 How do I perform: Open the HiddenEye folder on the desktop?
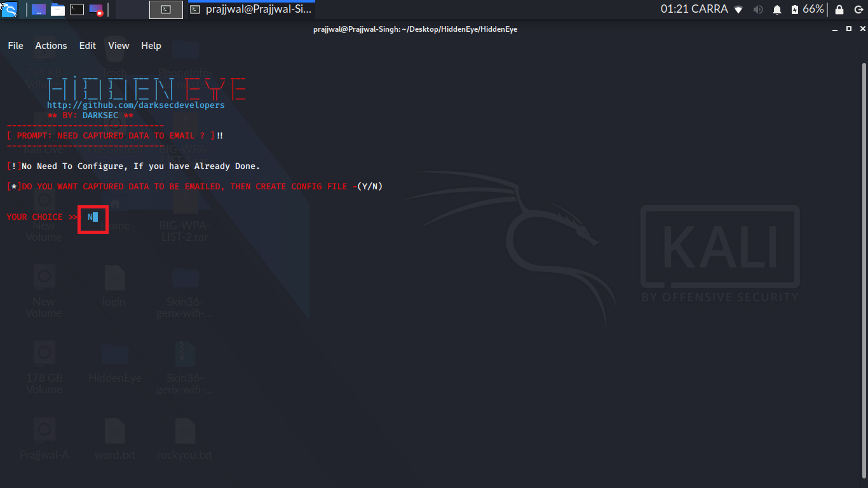114,356
